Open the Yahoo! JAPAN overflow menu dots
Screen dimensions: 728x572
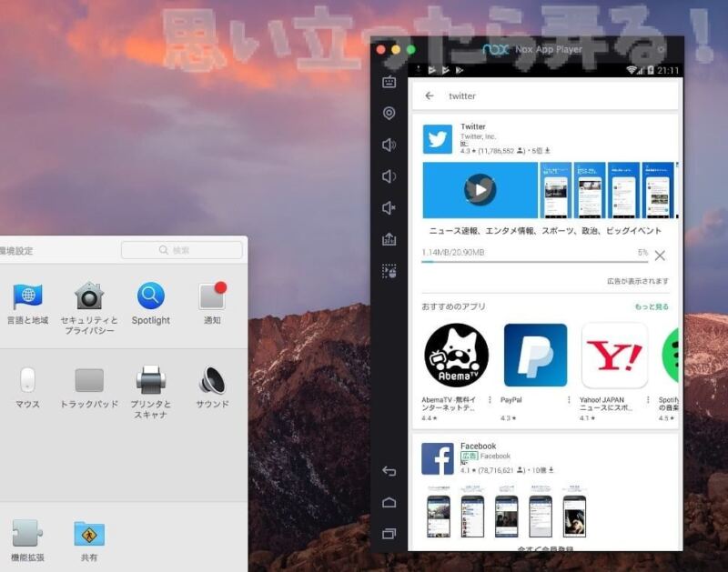click(648, 400)
